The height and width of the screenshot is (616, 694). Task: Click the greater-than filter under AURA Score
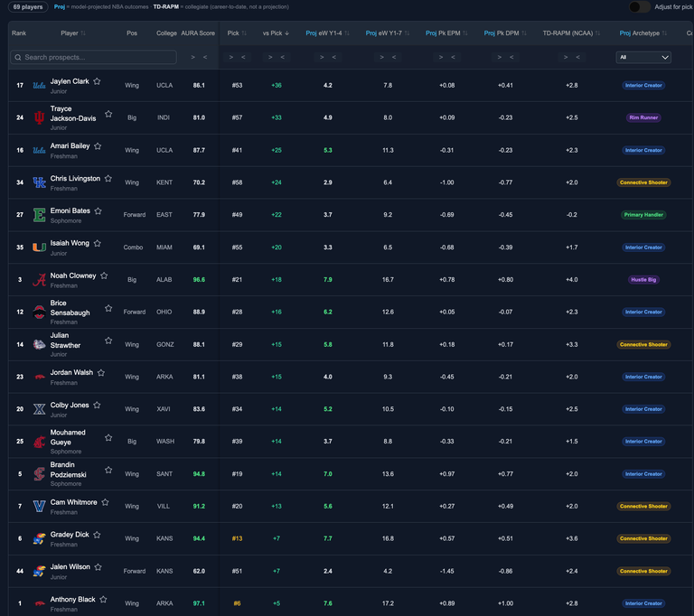click(x=192, y=57)
